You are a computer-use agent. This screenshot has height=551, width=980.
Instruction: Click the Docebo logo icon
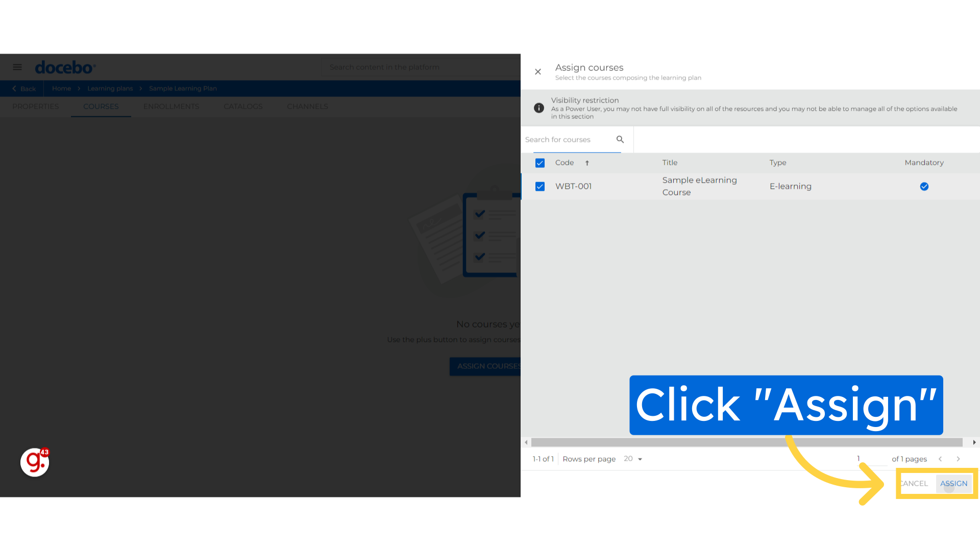coord(65,67)
